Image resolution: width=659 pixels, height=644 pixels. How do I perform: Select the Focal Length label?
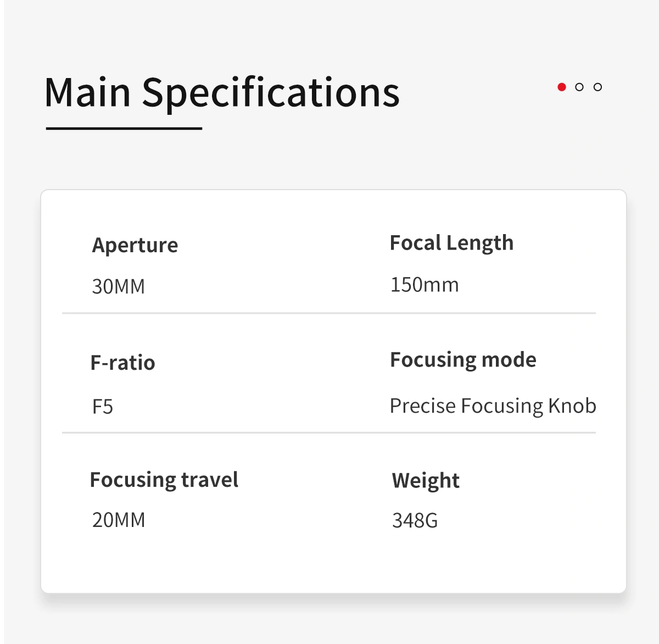point(451,243)
